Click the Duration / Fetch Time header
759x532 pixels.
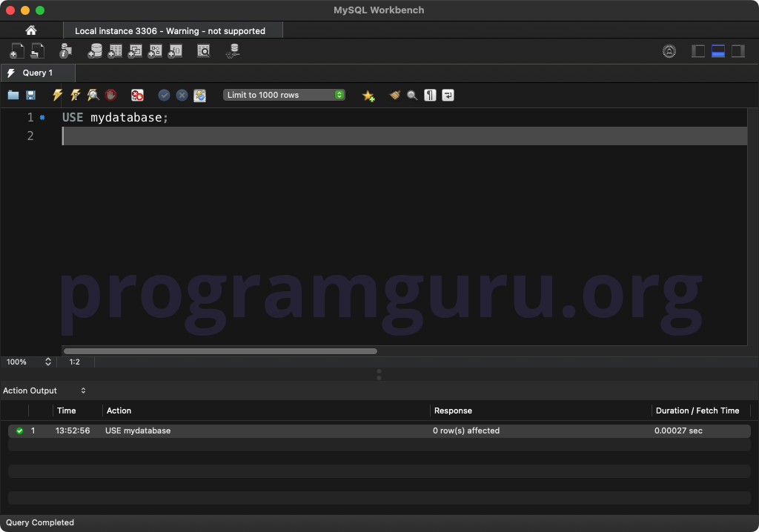pos(697,410)
